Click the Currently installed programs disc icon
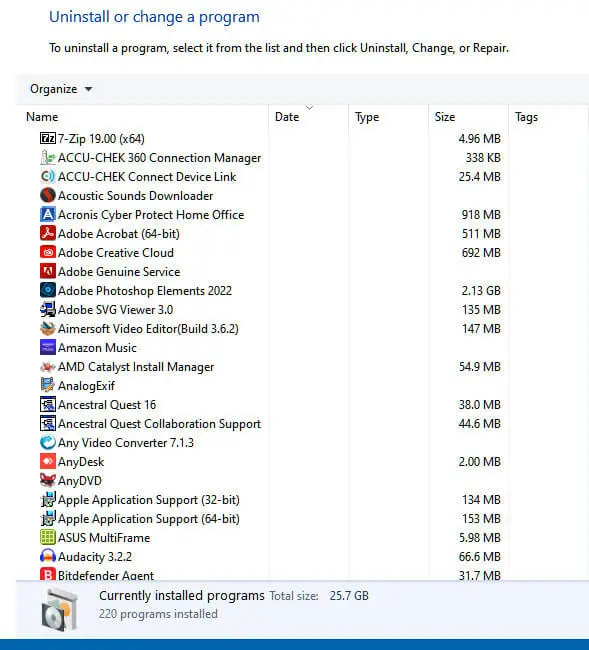The width and height of the screenshot is (589, 650). (60, 610)
